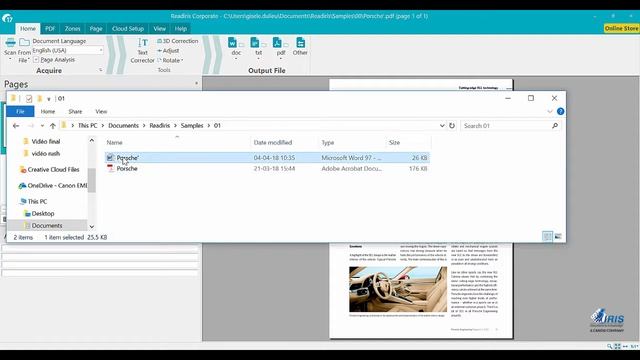Choose the txt output file icon
Image resolution: width=640 pixels, height=360 pixels.
point(255,42)
